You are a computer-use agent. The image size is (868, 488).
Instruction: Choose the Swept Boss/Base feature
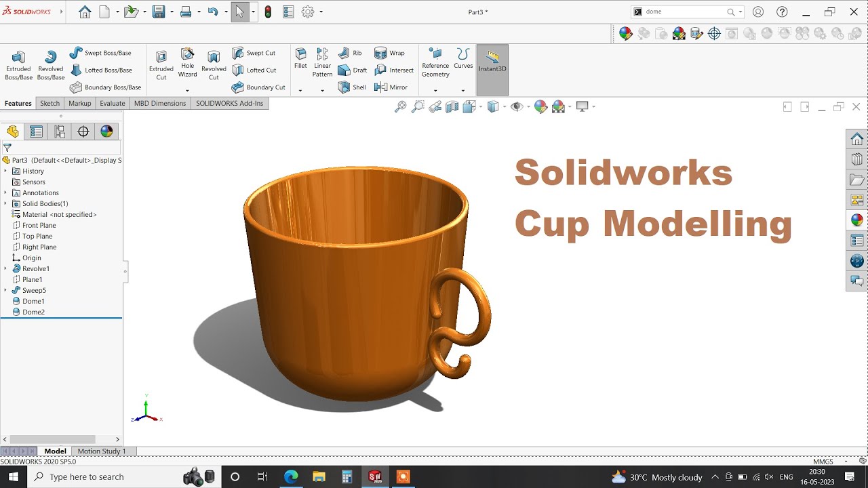tap(100, 53)
